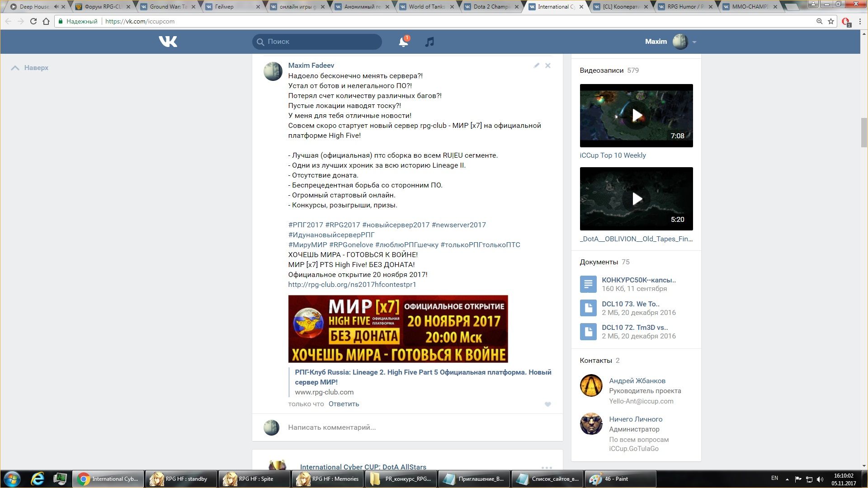Viewport: 868px width, 488px height.
Task: Click hashtag #RPGonelove
Action: pos(351,245)
